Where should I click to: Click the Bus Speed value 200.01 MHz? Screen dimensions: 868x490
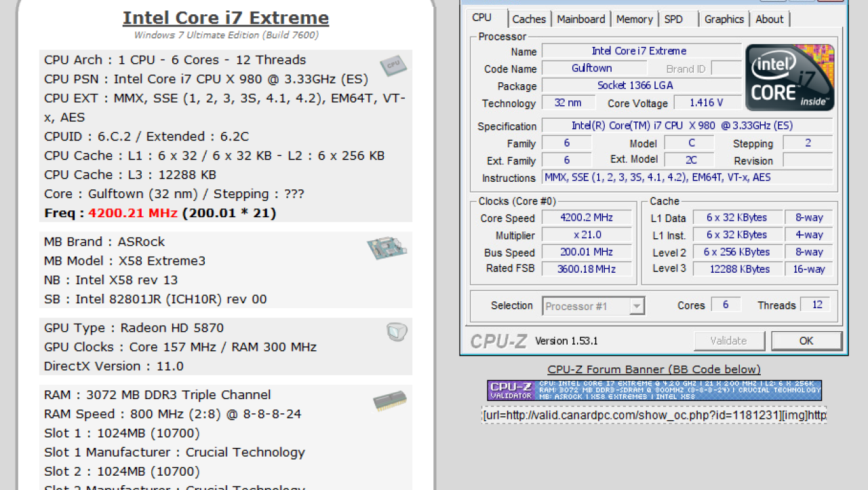coord(587,252)
